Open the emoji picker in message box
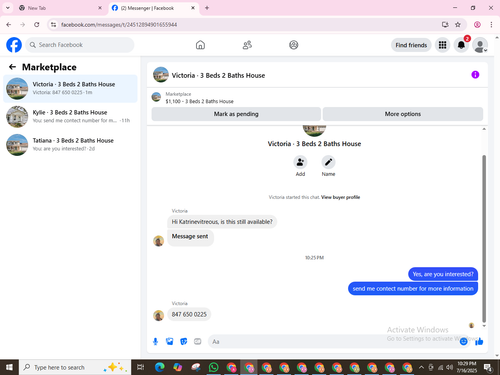The height and width of the screenshot is (375, 500). pyautogui.click(x=463, y=341)
